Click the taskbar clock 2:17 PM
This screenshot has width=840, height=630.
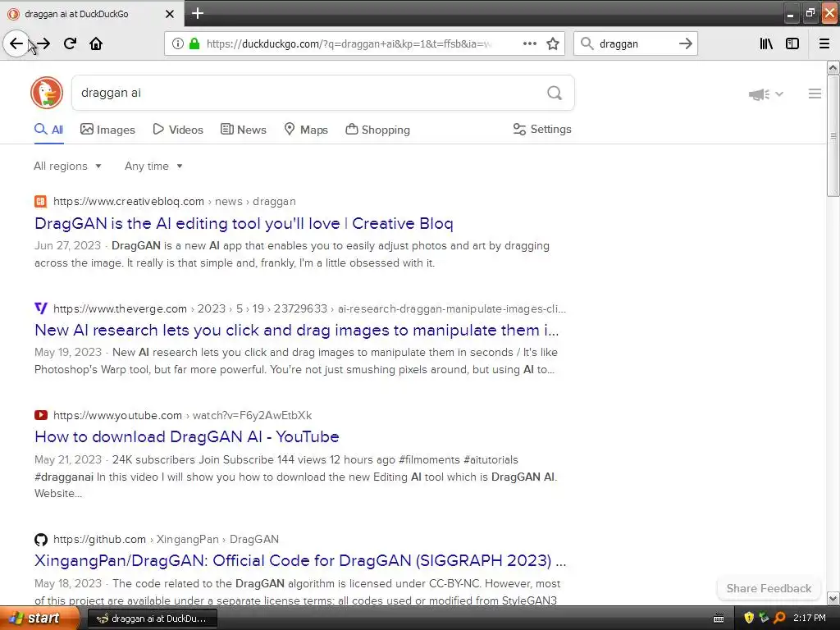810,619
